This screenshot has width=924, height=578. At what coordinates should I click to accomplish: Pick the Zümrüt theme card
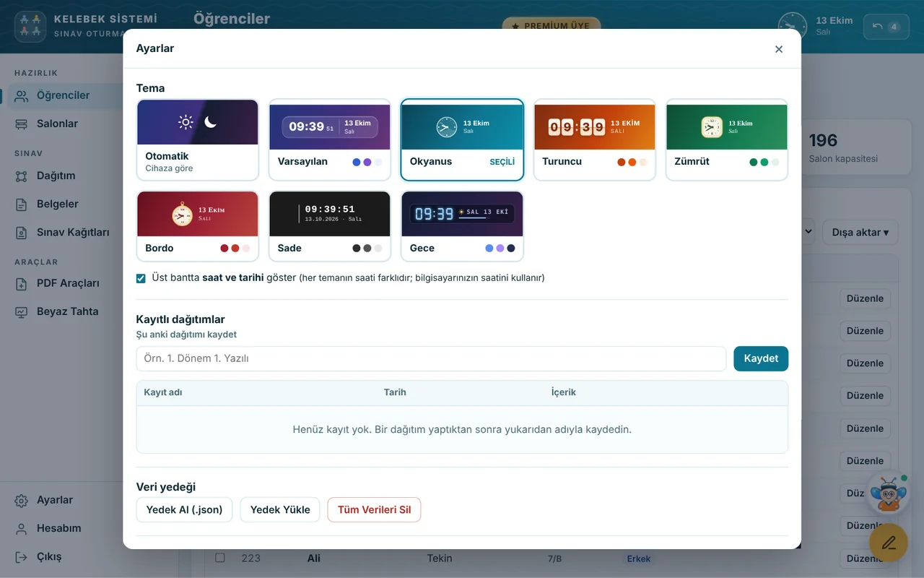(x=727, y=140)
